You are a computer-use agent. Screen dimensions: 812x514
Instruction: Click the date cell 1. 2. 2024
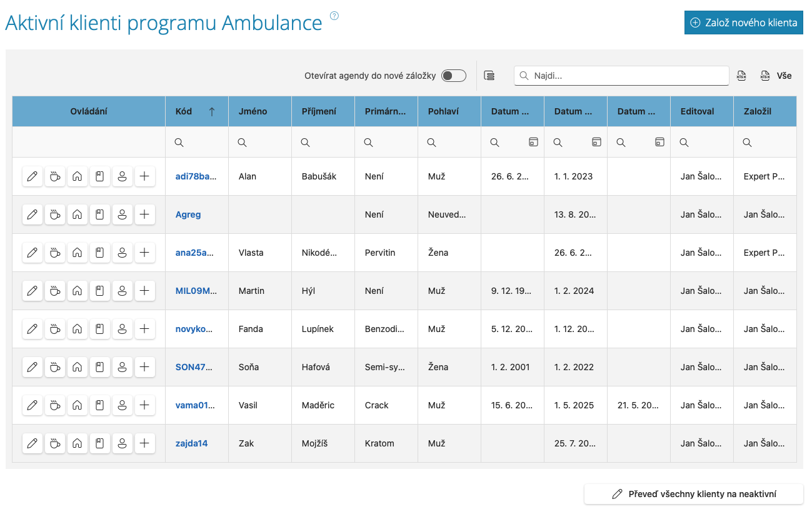[576, 291]
